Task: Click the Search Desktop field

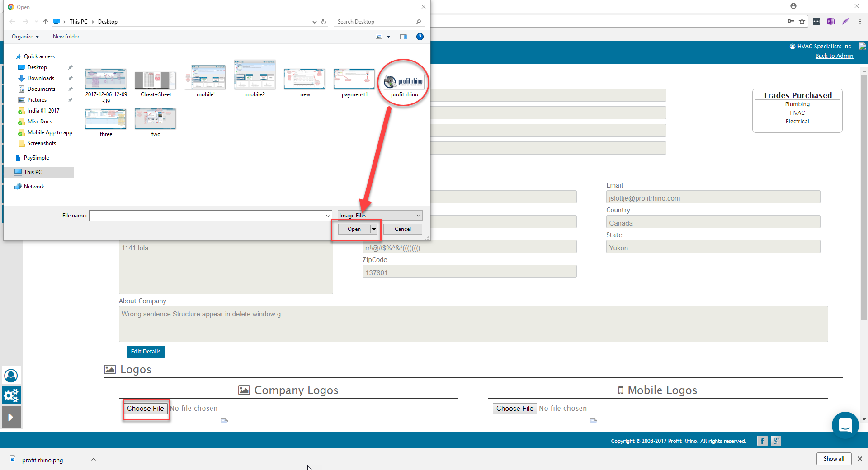Action: [x=375, y=22]
